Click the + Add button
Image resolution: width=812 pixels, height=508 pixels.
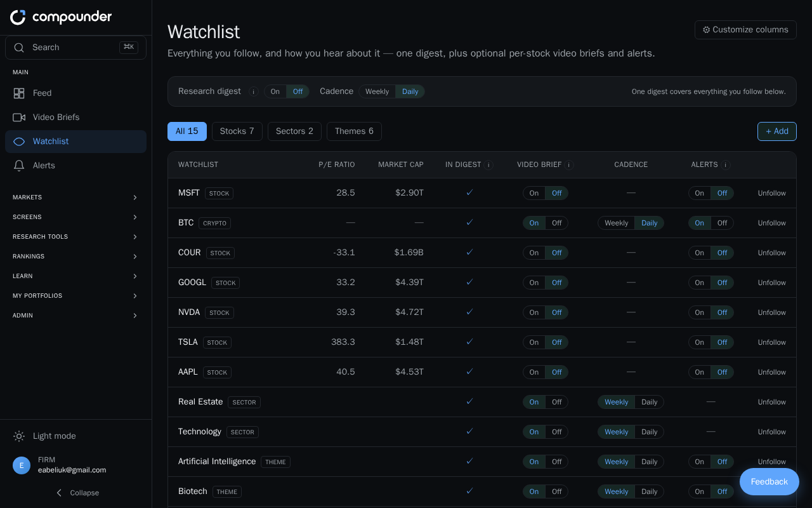[x=777, y=131]
